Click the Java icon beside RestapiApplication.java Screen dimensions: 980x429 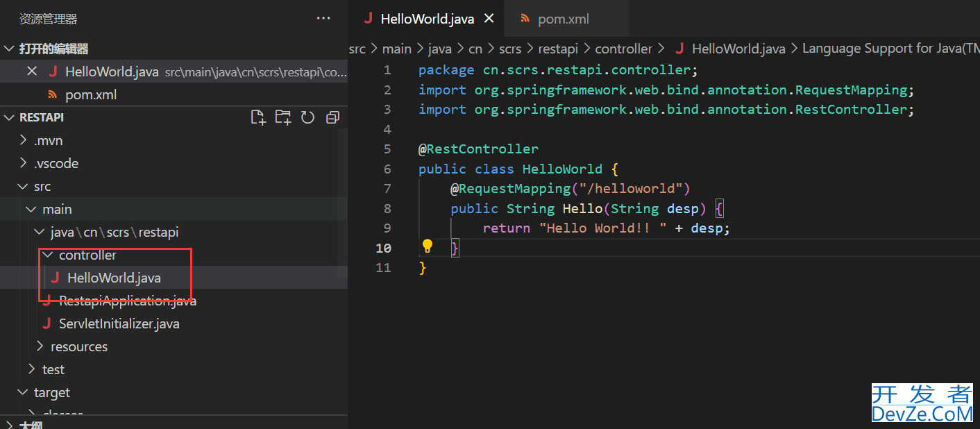[x=47, y=301]
